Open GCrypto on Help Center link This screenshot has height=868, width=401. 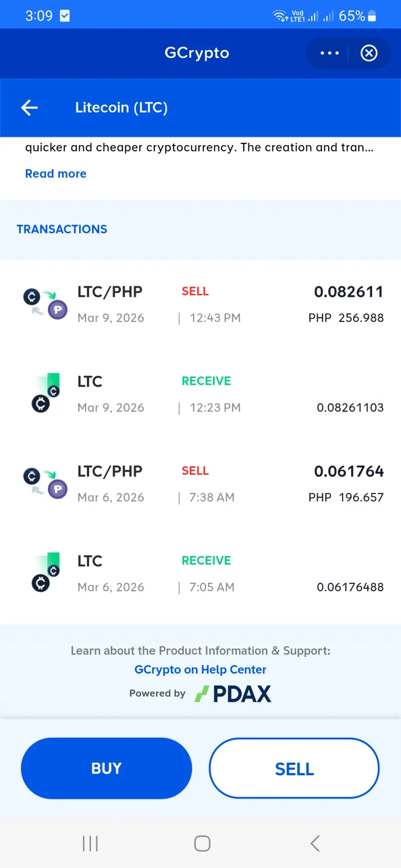point(200,670)
